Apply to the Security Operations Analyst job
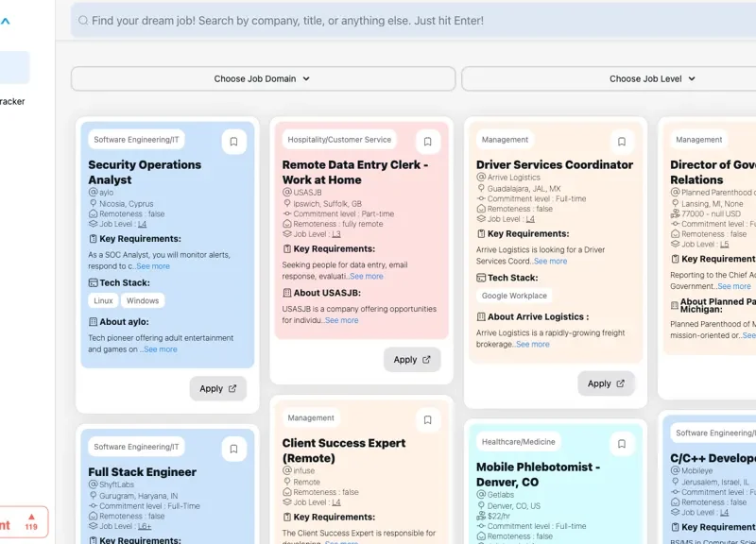This screenshot has width=756, height=544. pos(217,388)
